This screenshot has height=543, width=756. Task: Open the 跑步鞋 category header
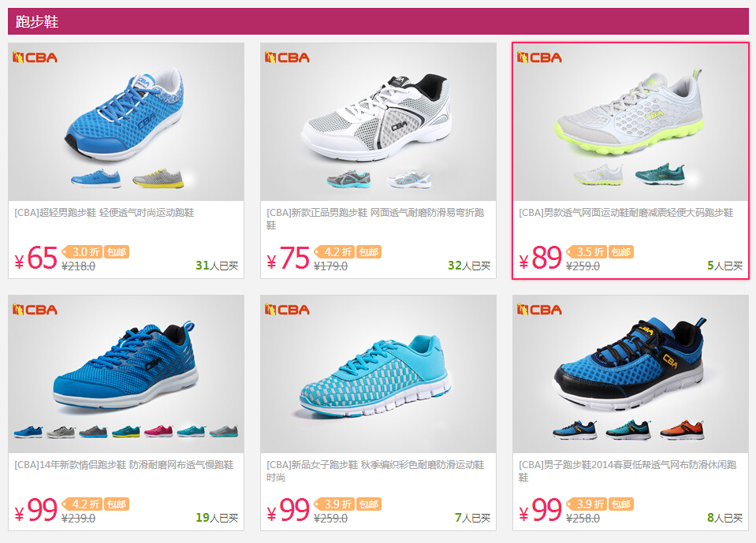click(x=37, y=22)
